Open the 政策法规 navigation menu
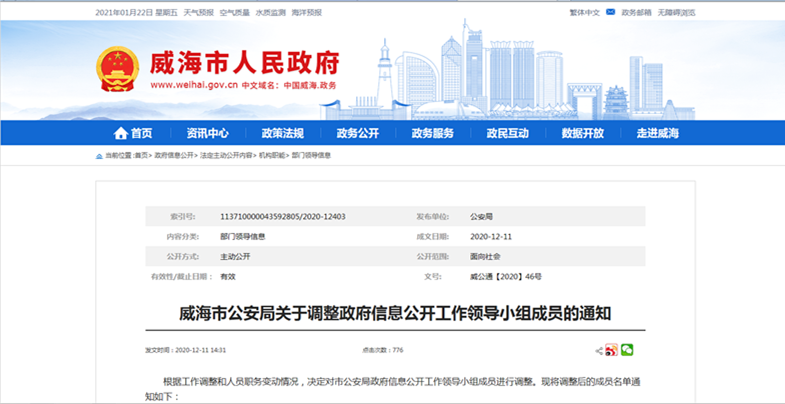This screenshot has height=404, width=785. [x=282, y=133]
